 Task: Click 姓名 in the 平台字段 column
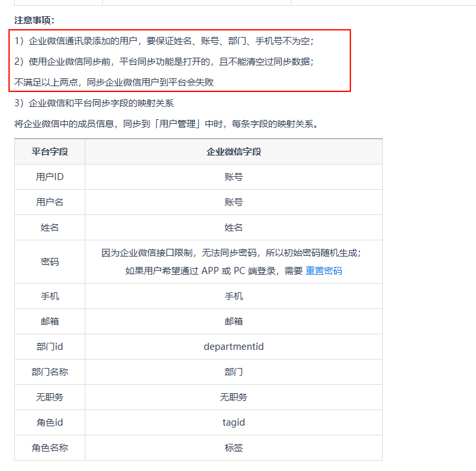tap(50, 227)
